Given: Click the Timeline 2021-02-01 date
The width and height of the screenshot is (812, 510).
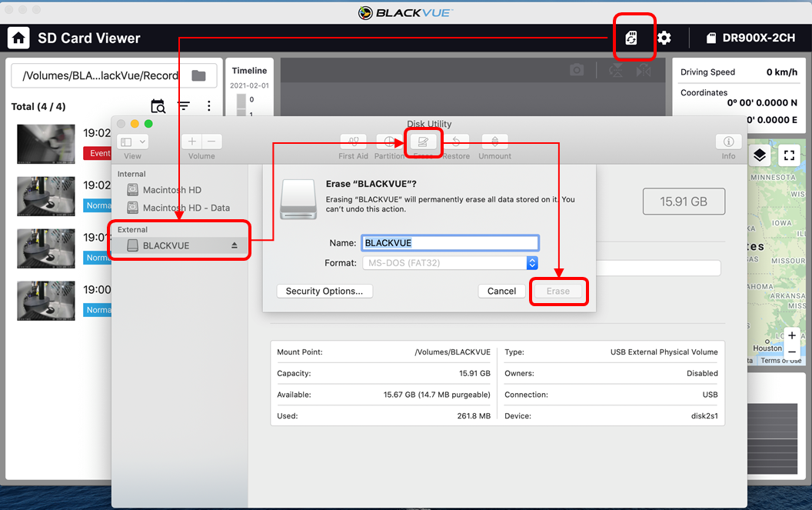Looking at the screenshot, I should [250, 85].
